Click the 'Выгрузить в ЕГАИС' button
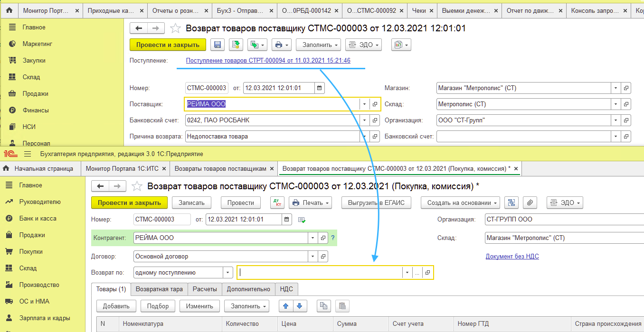 [x=376, y=203]
